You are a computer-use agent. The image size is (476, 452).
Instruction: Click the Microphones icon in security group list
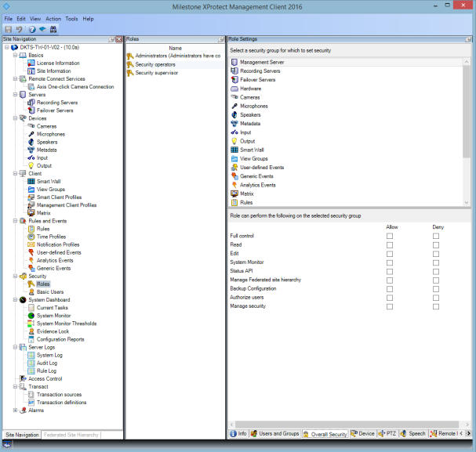[x=234, y=106]
